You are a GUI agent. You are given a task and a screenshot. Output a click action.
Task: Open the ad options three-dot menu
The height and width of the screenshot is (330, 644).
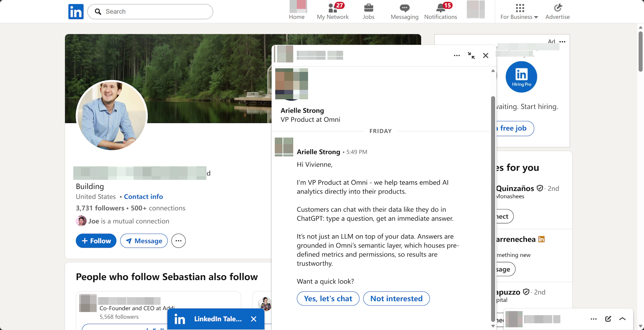[562, 42]
